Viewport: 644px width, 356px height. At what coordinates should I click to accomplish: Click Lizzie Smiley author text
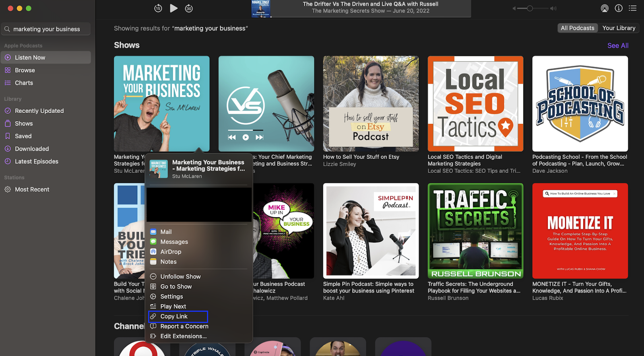click(340, 164)
